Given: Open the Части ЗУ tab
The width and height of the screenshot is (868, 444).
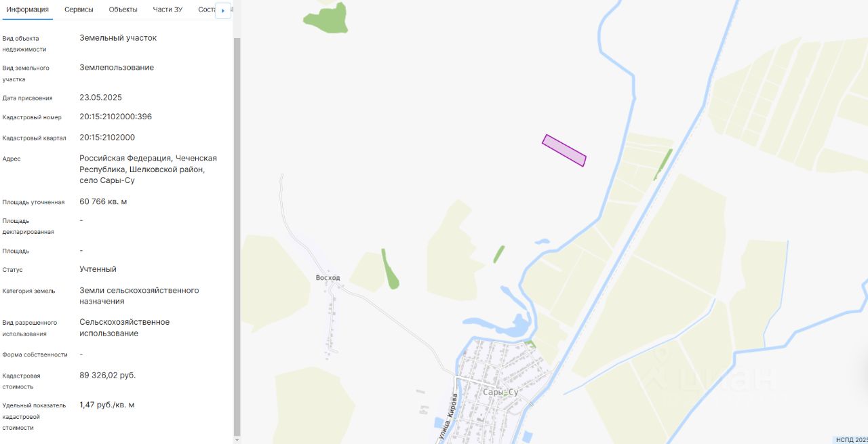Looking at the screenshot, I should point(167,9).
